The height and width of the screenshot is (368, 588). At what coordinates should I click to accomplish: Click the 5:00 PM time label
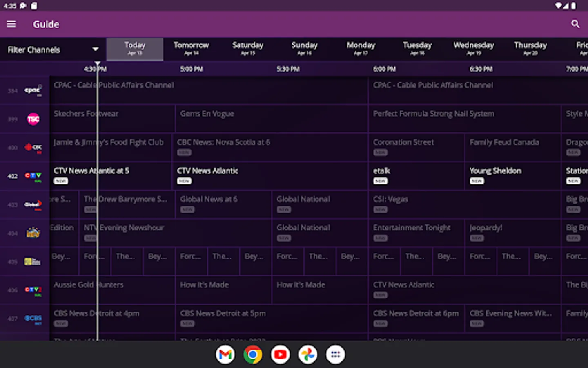pyautogui.click(x=192, y=69)
